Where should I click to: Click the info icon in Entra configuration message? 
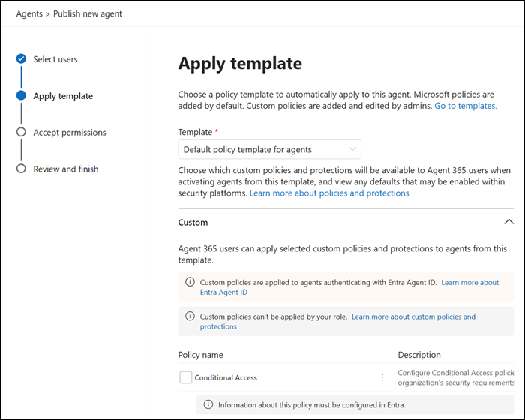208,404
